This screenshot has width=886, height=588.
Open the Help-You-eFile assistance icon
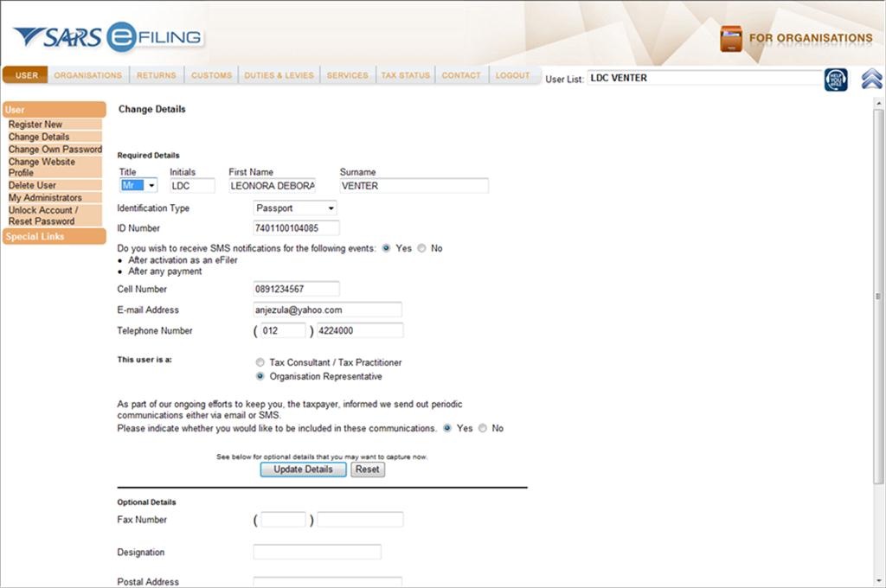pos(836,78)
